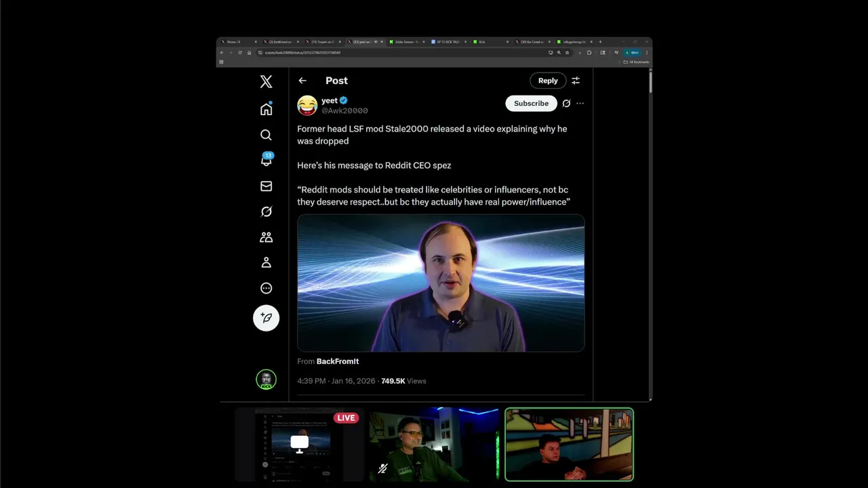The height and width of the screenshot is (488, 868).
Task: Open a new browser tab
Action: click(600, 42)
